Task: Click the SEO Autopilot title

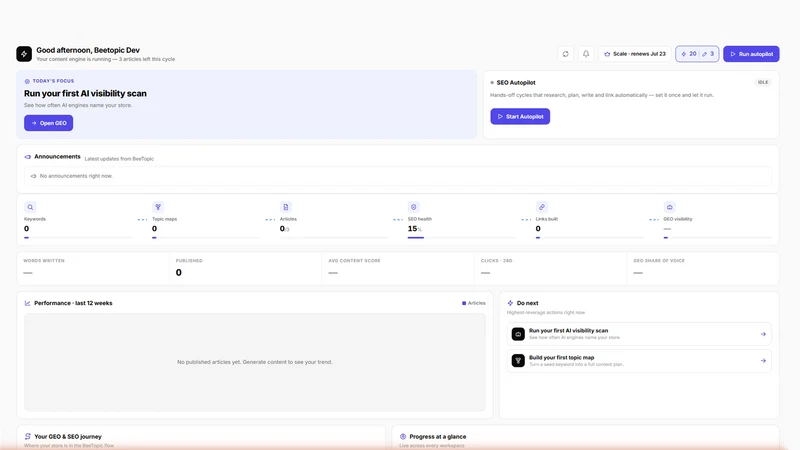Action: (x=516, y=83)
